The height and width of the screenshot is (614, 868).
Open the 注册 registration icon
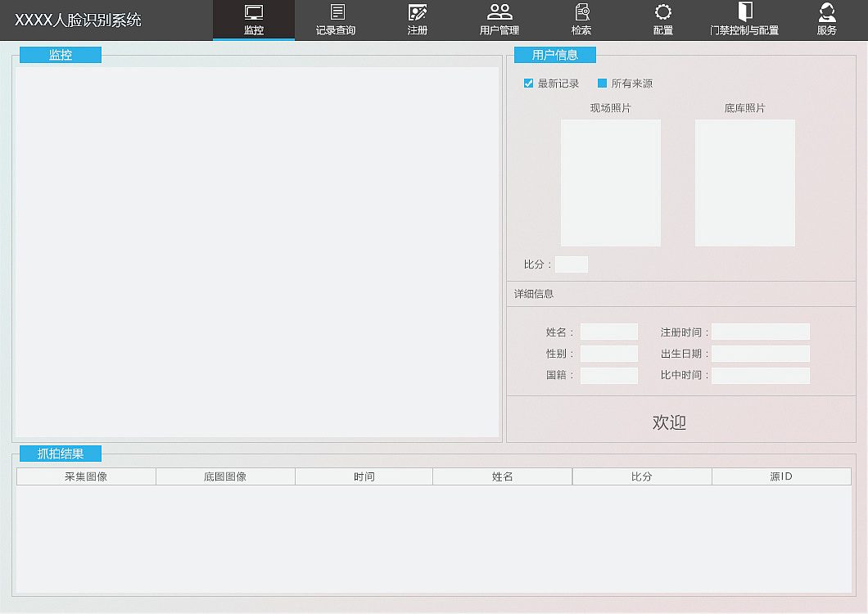point(418,11)
